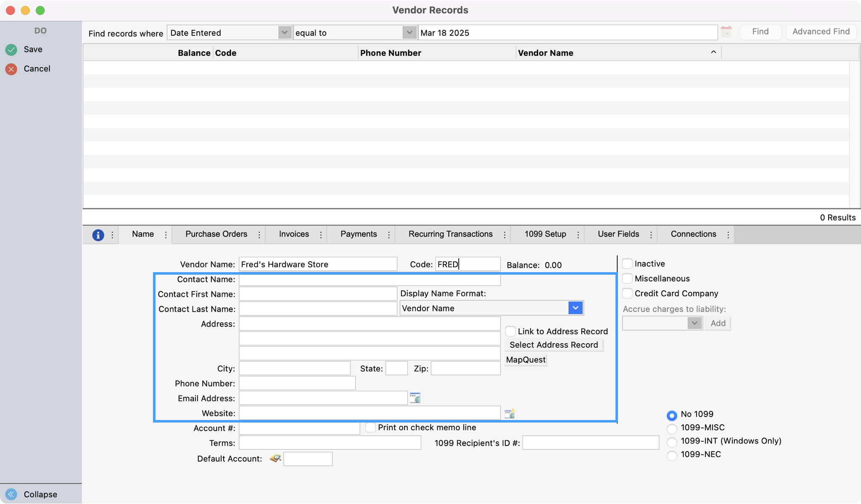The height and width of the screenshot is (504, 861).
Task: Click the Collapse sidebar arrow icon
Action: click(11, 494)
